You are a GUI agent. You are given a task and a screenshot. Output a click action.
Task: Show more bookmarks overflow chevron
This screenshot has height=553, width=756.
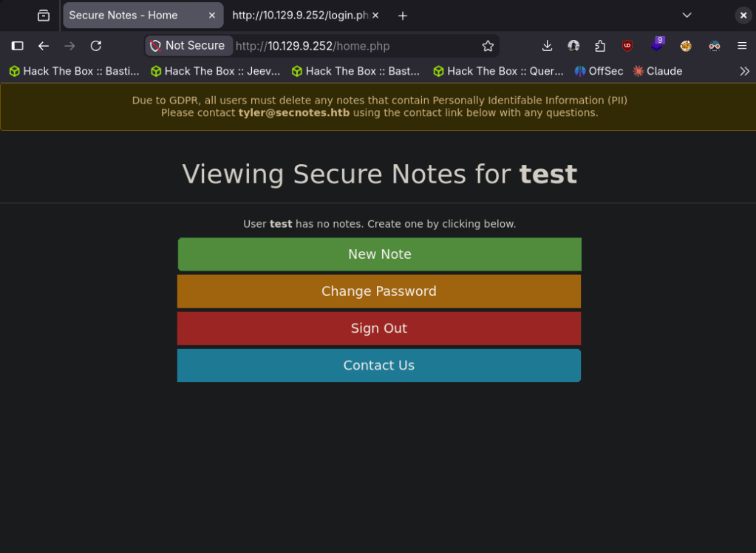744,71
